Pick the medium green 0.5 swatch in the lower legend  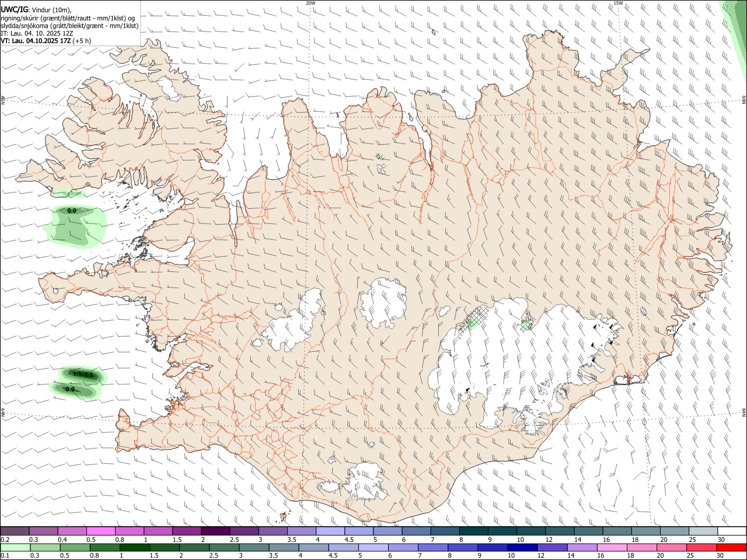[x=75, y=547]
